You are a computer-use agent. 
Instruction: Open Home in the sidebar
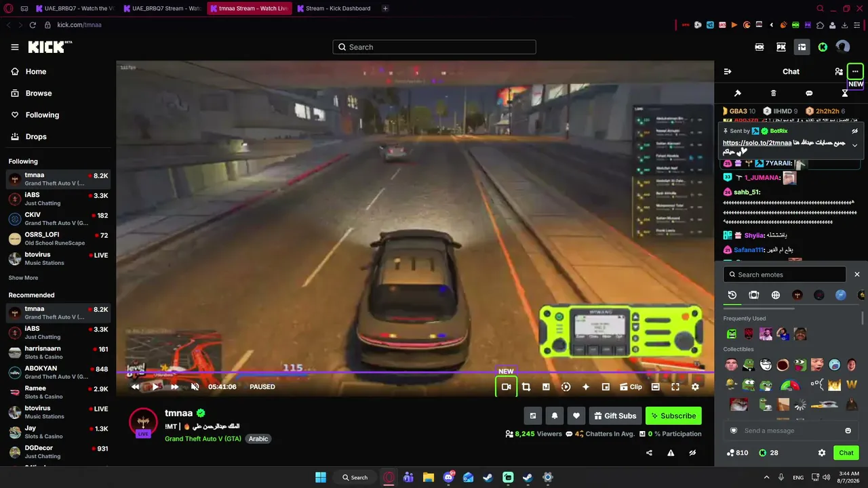pos(36,71)
